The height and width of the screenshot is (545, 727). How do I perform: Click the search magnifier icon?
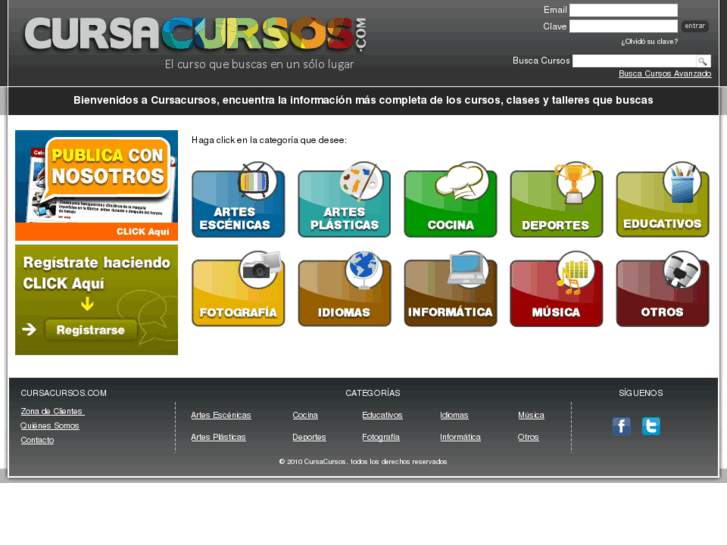coord(703,61)
